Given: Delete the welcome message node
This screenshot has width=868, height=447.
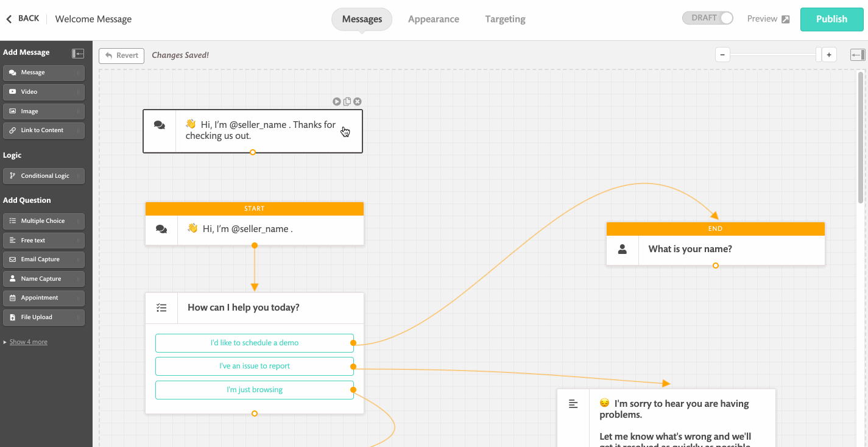Looking at the screenshot, I should pyautogui.click(x=357, y=101).
